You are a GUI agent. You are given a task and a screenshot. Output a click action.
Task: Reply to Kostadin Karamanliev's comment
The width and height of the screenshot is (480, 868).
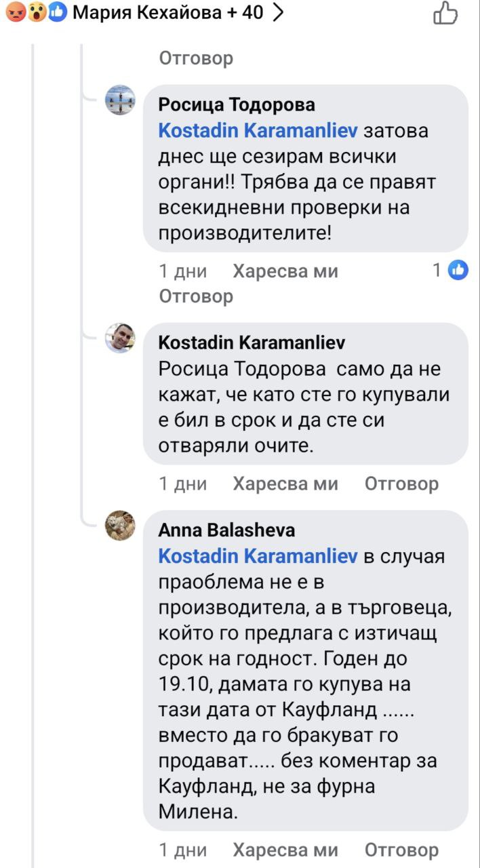(x=401, y=484)
